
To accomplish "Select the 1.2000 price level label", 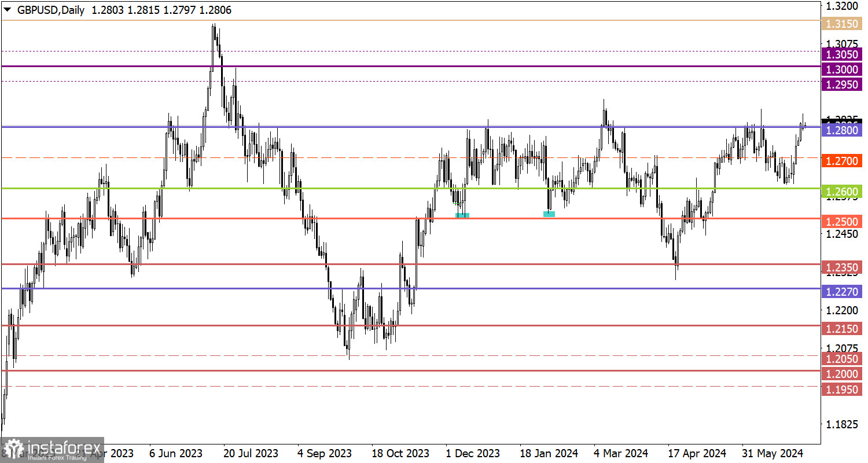I will point(842,374).
